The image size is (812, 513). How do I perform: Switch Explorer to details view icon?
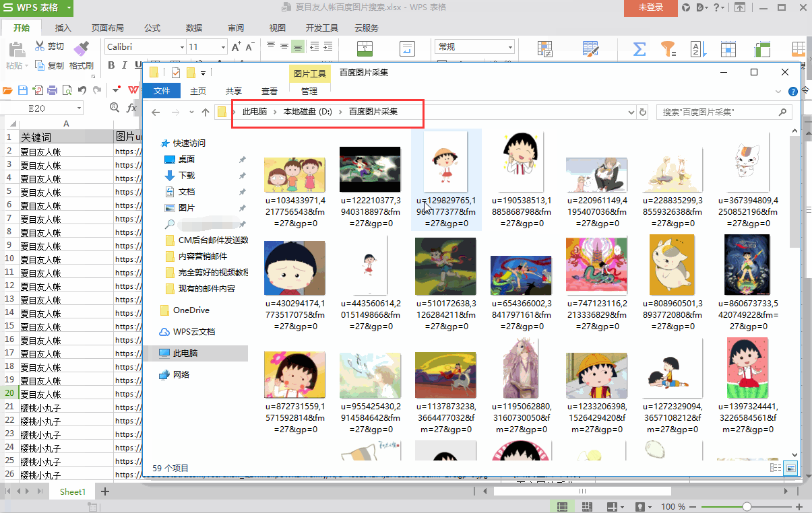point(776,467)
